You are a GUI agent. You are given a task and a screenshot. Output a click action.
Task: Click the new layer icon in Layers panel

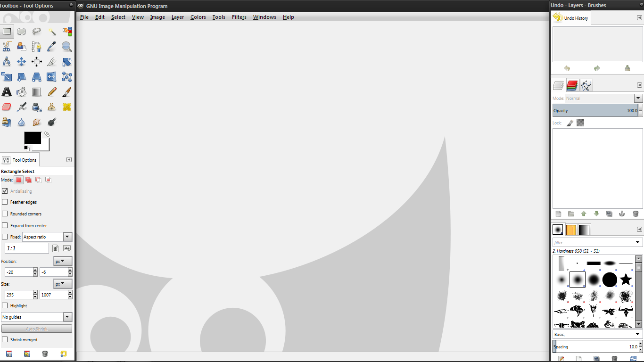point(558,214)
